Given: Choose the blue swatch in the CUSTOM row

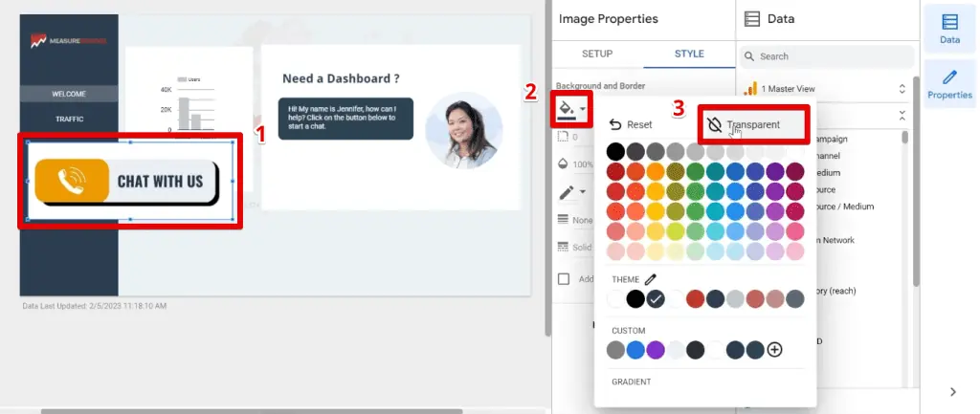Looking at the screenshot, I should tap(635, 350).
